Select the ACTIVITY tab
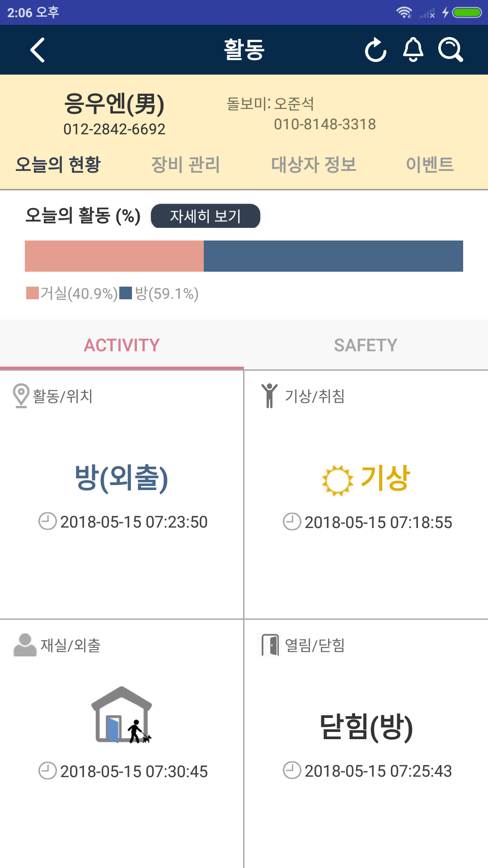Screen dimensions: 488x868 coord(122,345)
